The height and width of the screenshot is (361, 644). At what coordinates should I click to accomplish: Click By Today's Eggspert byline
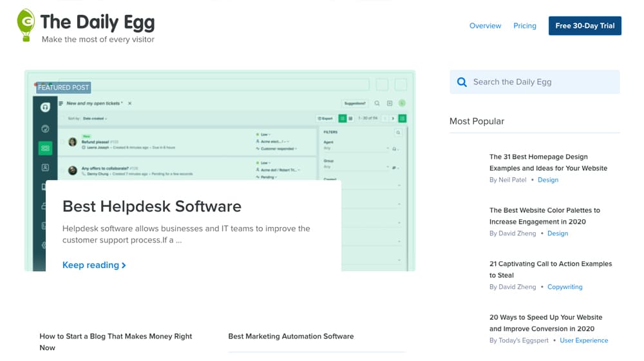(x=518, y=340)
